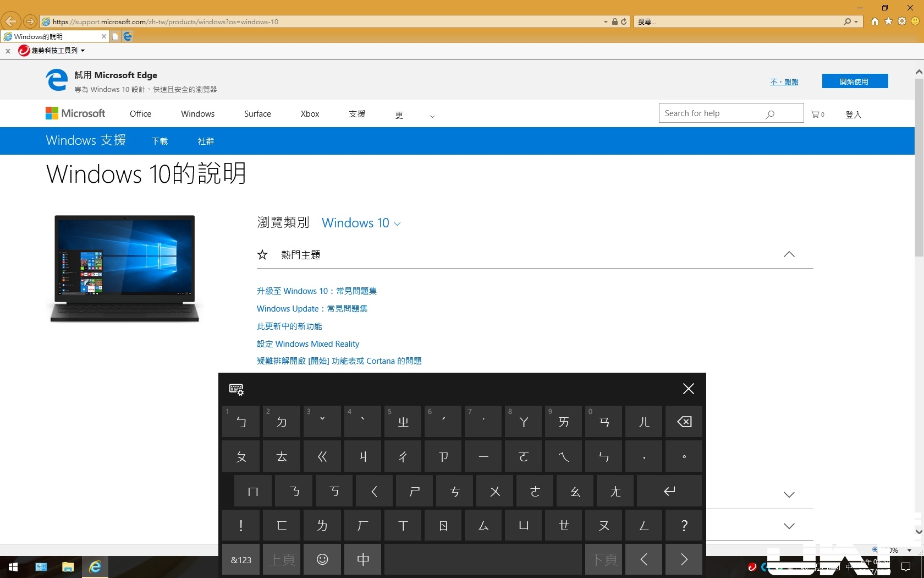
Task: Select the 下載 tab in Windows support bar
Action: point(159,141)
